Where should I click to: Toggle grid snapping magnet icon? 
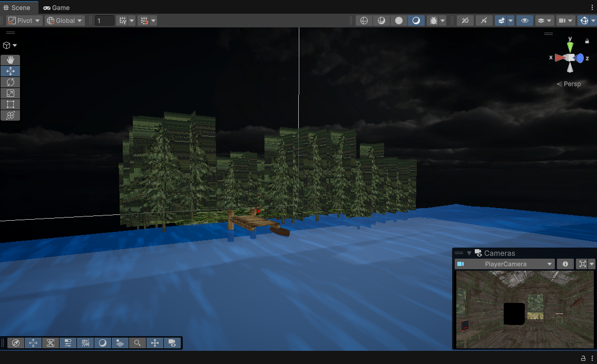click(144, 21)
